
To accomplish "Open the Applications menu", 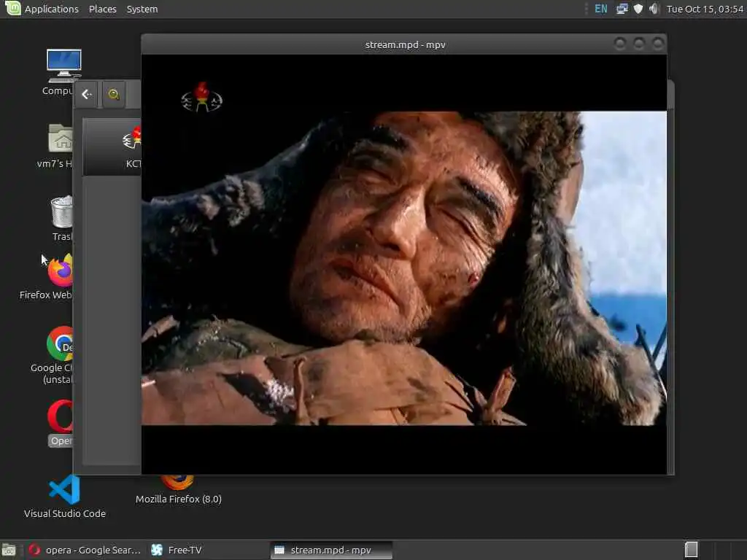I will pyautogui.click(x=52, y=9).
